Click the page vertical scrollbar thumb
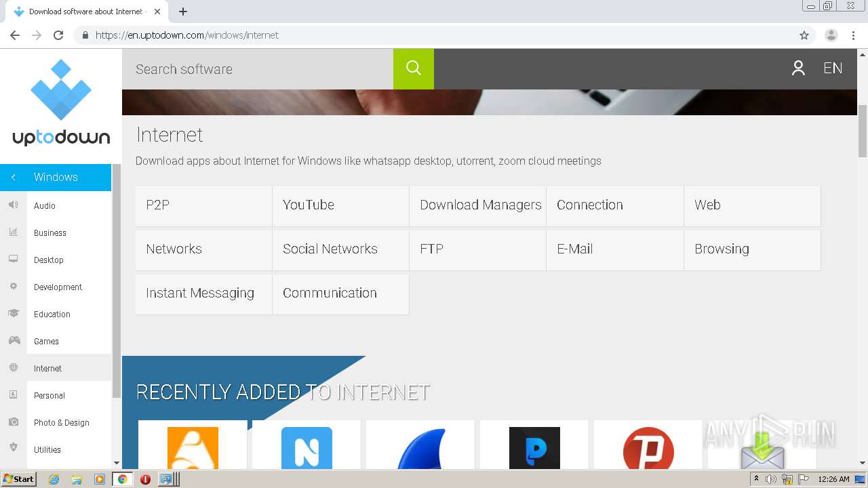 (863, 131)
